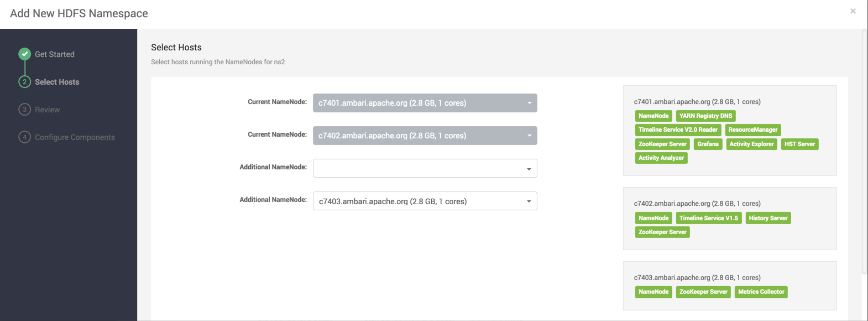
Task: Click the Grafana component tag
Action: (708, 144)
